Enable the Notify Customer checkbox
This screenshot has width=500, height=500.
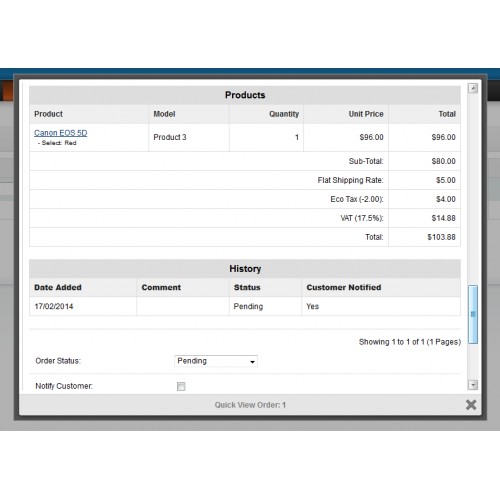[x=181, y=386]
